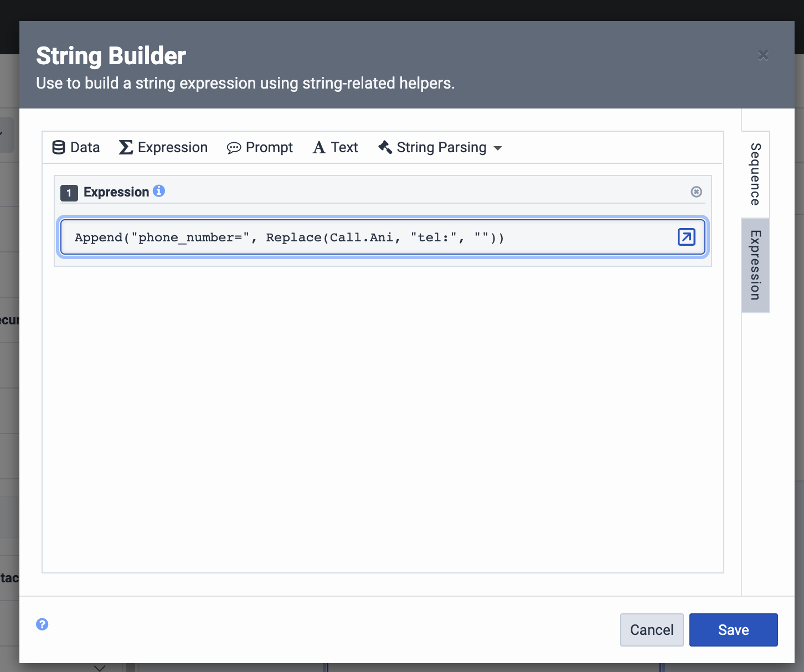Click the String Builder title text

click(111, 56)
